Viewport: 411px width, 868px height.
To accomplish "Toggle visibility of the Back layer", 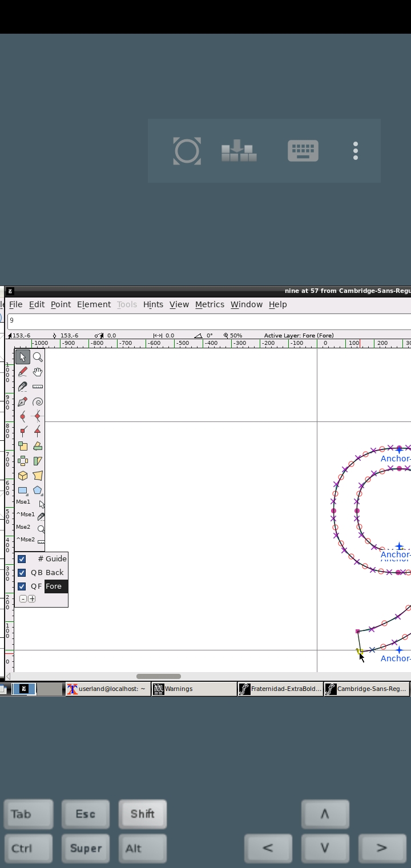I will coord(22,573).
